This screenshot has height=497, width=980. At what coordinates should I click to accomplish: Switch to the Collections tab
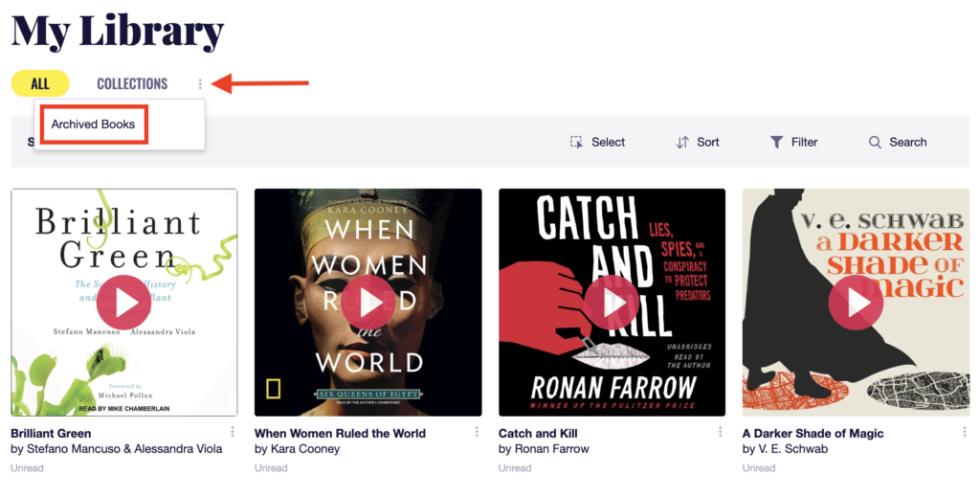132,84
